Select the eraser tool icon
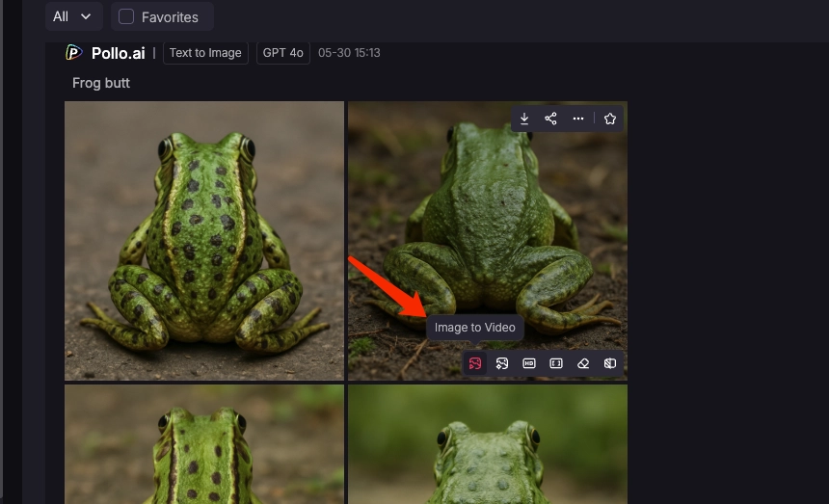 (583, 363)
